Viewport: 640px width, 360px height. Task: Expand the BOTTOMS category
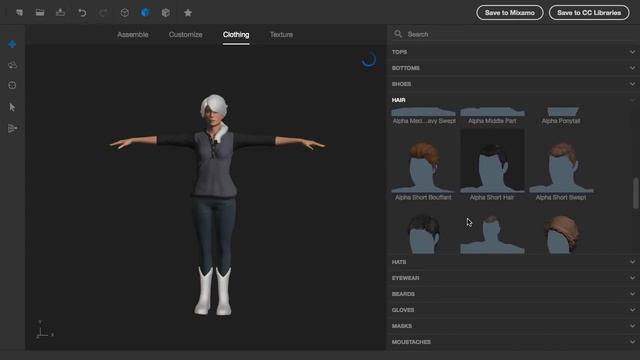pyautogui.click(x=513, y=68)
